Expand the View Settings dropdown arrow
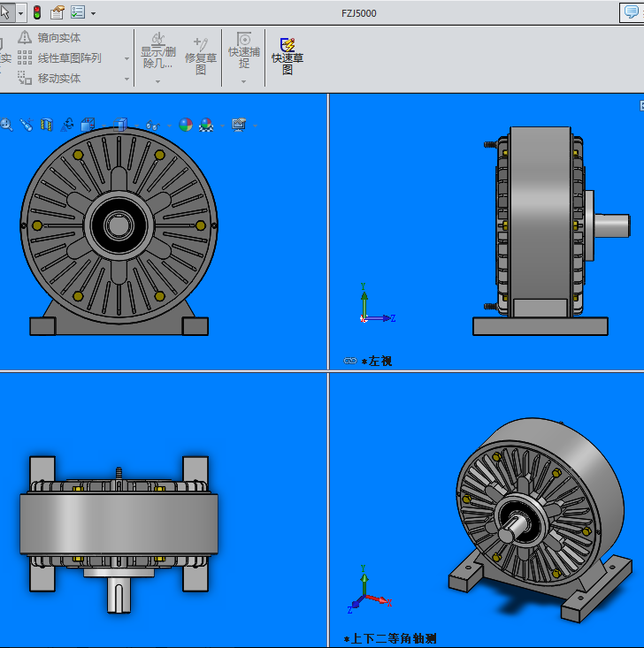 coord(255,126)
